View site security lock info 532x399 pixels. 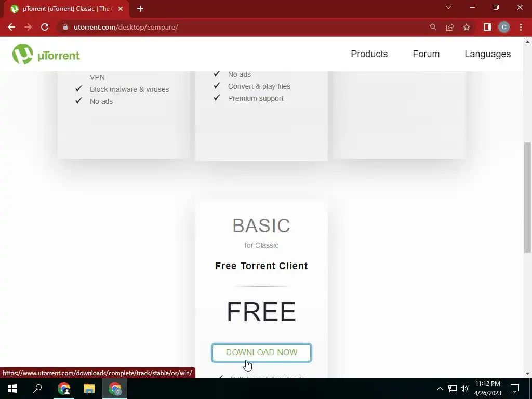click(x=65, y=27)
